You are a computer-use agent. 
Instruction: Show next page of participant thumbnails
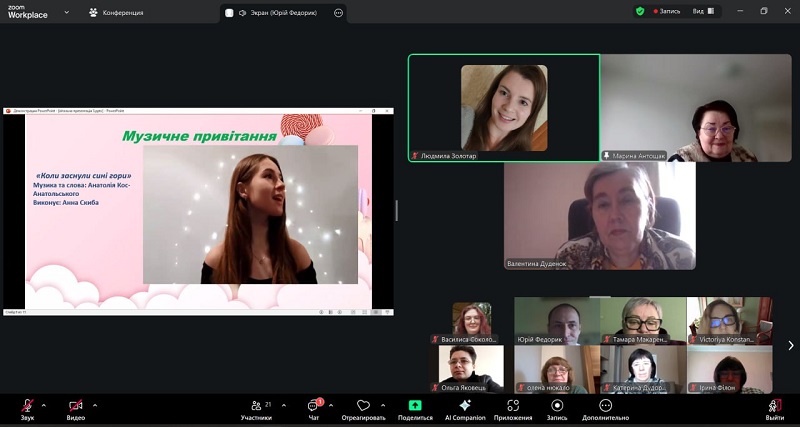(x=791, y=345)
